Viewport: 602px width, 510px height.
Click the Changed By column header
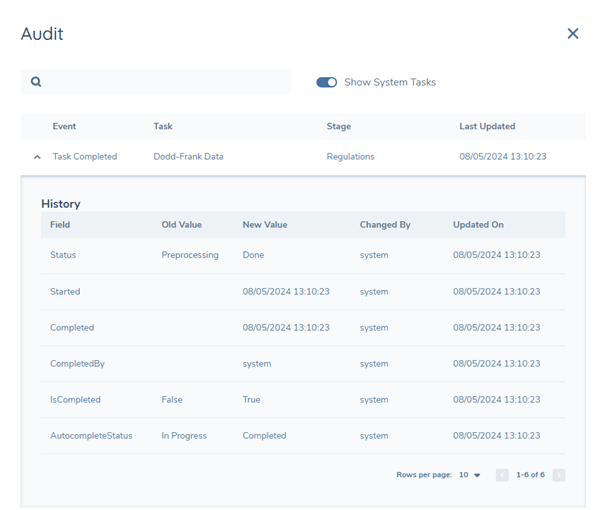point(385,225)
